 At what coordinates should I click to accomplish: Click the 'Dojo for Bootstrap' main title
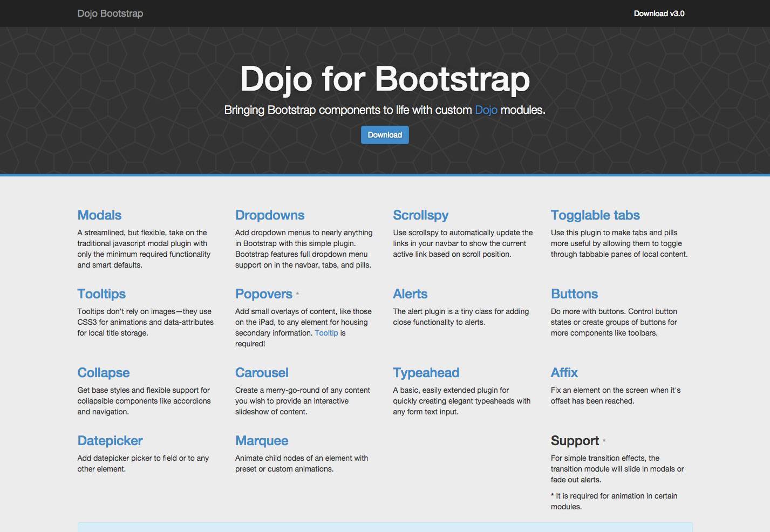[x=385, y=79]
